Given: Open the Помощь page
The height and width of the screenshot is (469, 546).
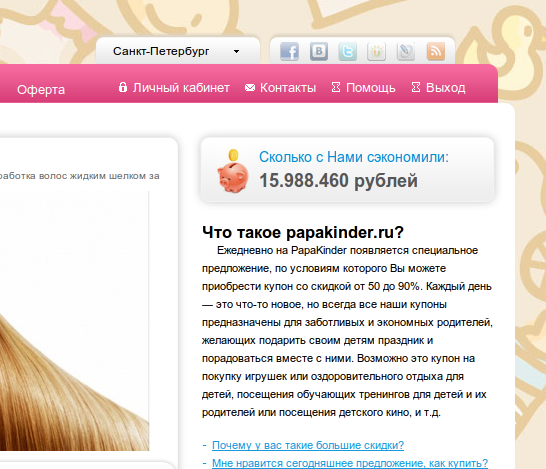Looking at the screenshot, I should (370, 88).
